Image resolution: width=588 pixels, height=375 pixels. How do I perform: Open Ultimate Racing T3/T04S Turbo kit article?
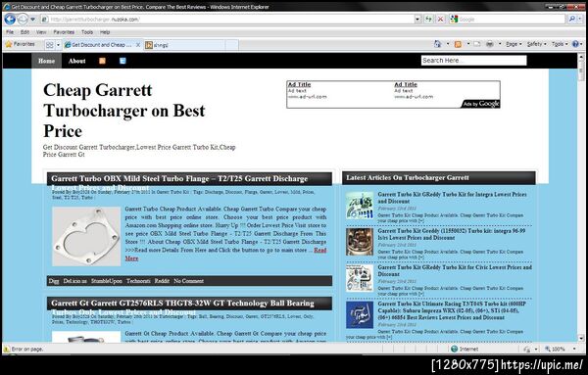pyautogui.click(x=452, y=310)
